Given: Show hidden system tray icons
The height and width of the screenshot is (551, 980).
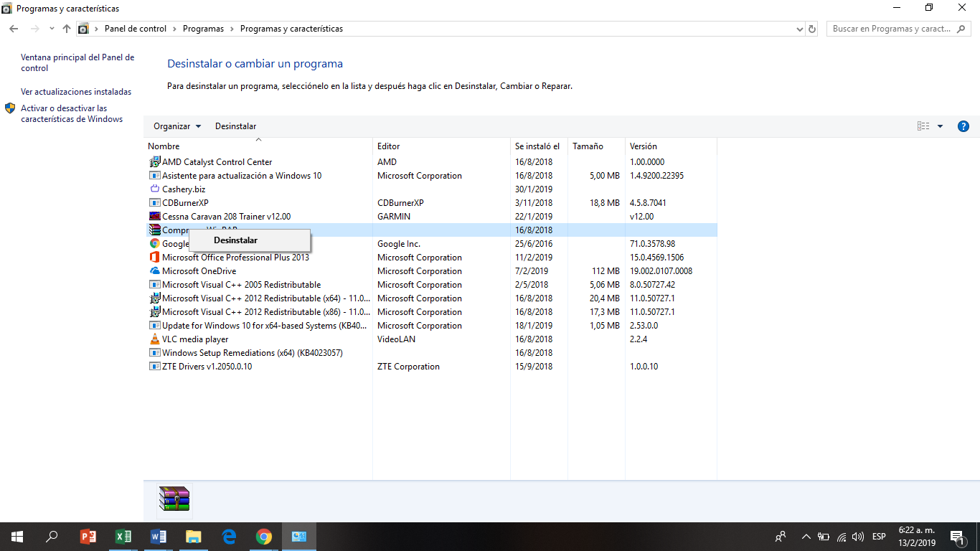Looking at the screenshot, I should coord(806,537).
